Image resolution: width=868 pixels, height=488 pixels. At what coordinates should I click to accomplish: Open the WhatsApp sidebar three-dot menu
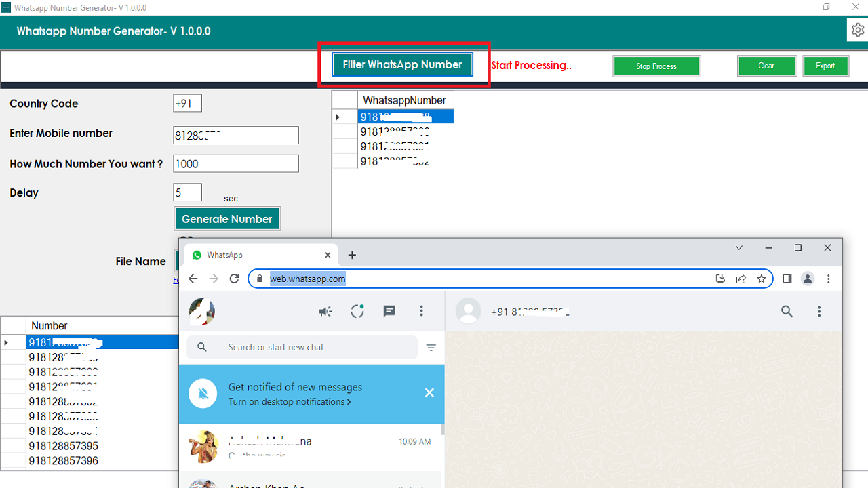click(x=421, y=311)
